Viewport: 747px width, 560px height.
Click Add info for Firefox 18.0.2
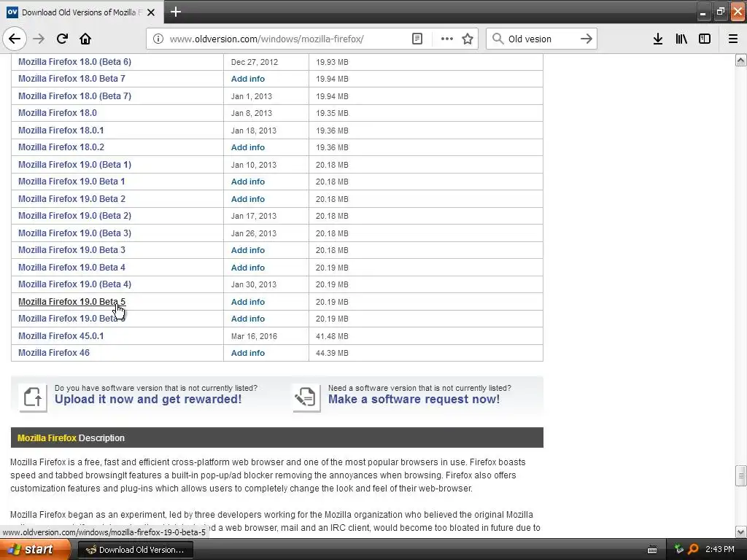pyautogui.click(x=248, y=147)
